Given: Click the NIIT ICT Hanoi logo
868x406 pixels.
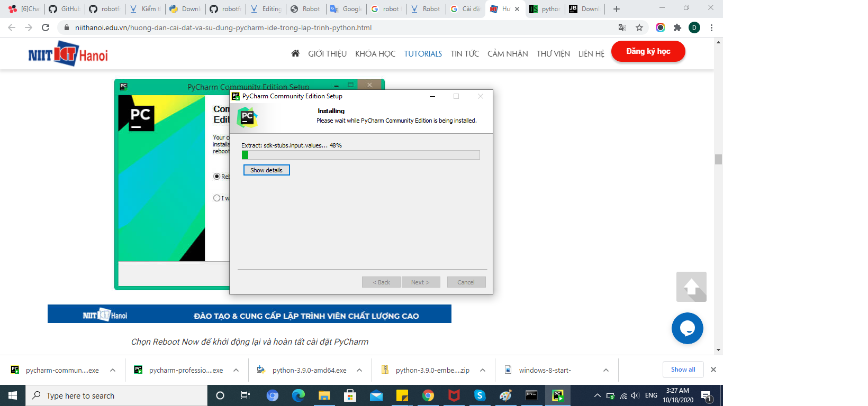Looking at the screenshot, I should (x=68, y=54).
